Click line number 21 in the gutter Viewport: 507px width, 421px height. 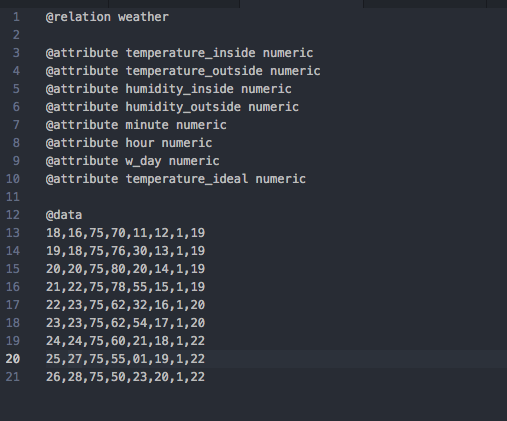13,377
